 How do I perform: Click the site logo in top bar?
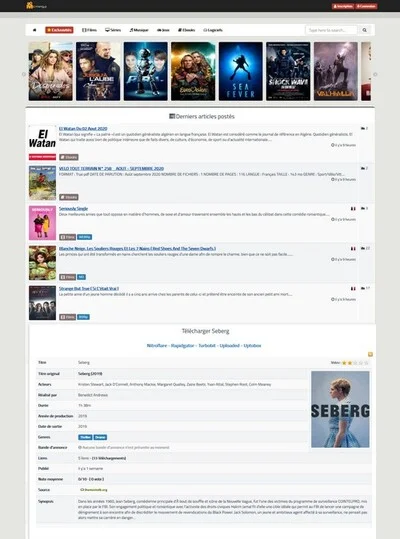(36, 6)
